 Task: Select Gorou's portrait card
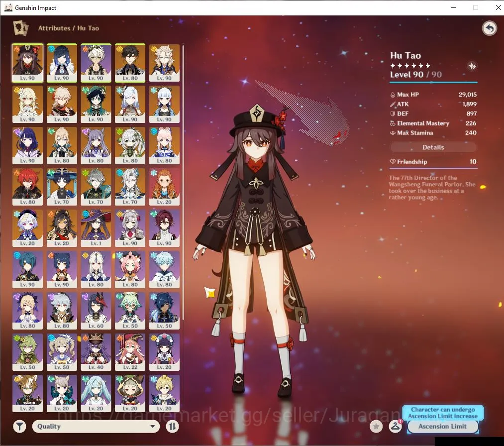(x=28, y=394)
